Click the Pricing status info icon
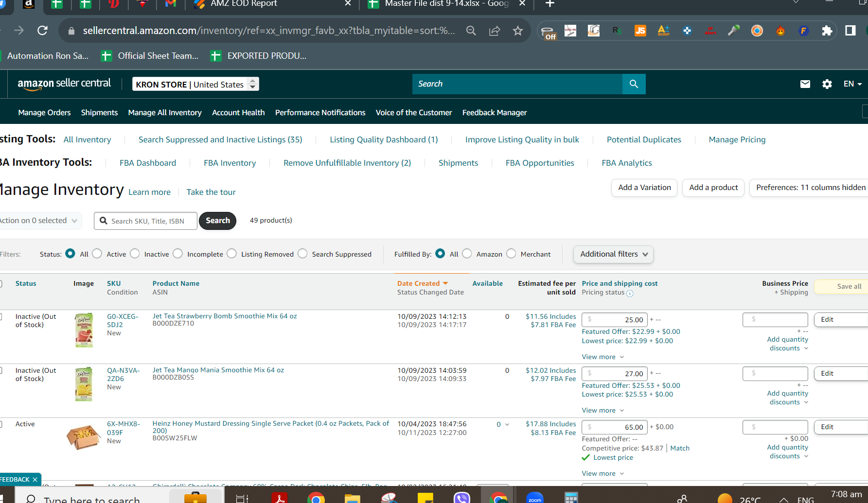Screen dimensions: 868x503 pyautogui.click(x=630, y=293)
